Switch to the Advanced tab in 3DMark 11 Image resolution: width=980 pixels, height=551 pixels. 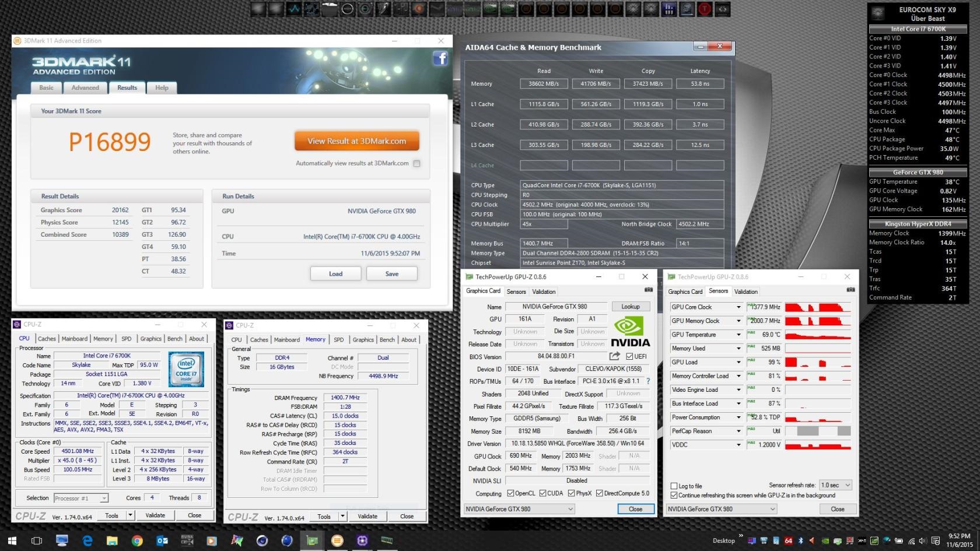(85, 87)
